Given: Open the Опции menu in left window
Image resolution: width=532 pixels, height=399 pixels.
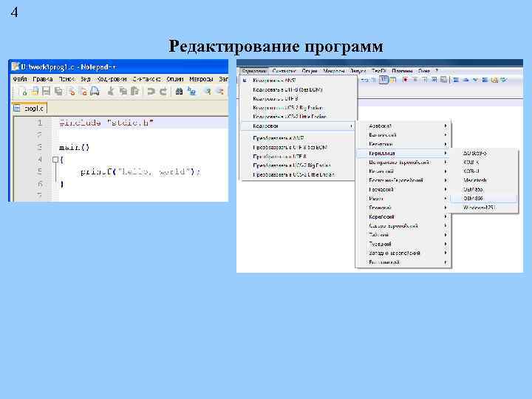Looking at the screenshot, I should click(174, 79).
